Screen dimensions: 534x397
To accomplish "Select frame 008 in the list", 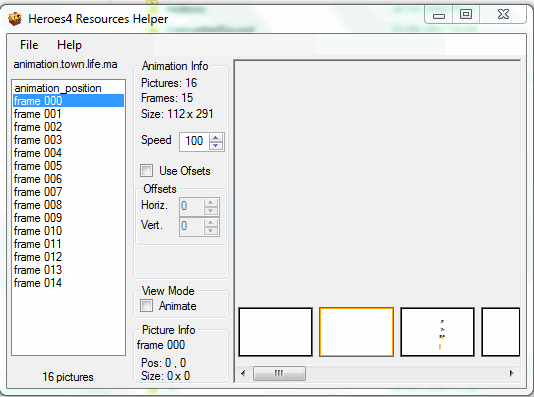I will tap(68, 205).
